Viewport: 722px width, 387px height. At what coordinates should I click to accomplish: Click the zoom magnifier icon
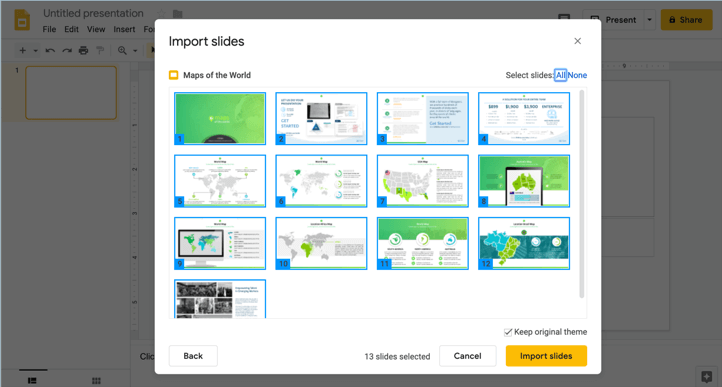pos(122,51)
